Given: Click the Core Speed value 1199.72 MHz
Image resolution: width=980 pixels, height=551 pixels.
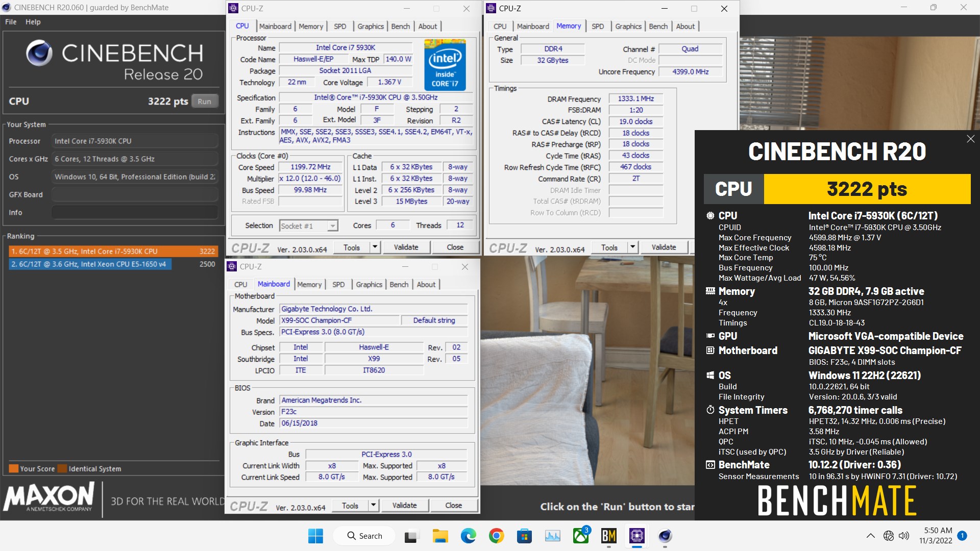Looking at the screenshot, I should [x=310, y=167].
